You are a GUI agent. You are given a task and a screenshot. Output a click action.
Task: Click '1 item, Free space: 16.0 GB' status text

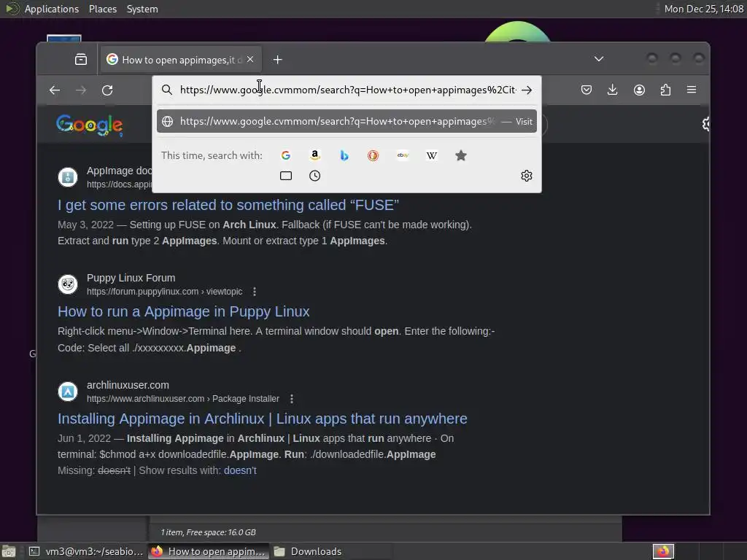(x=208, y=532)
